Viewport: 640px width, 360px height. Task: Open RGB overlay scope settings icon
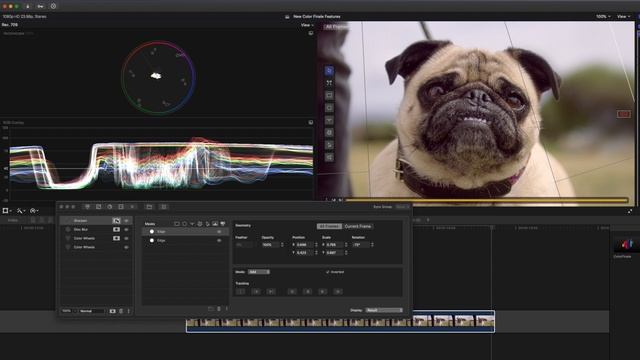[311, 122]
